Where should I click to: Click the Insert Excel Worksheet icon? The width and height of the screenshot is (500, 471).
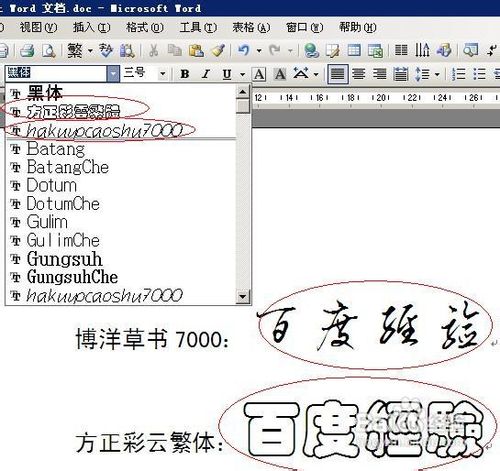375,51
